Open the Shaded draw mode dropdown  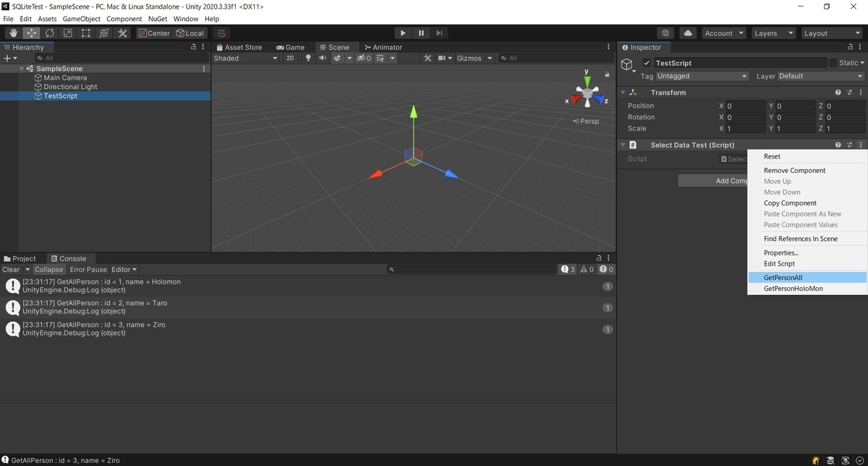244,58
